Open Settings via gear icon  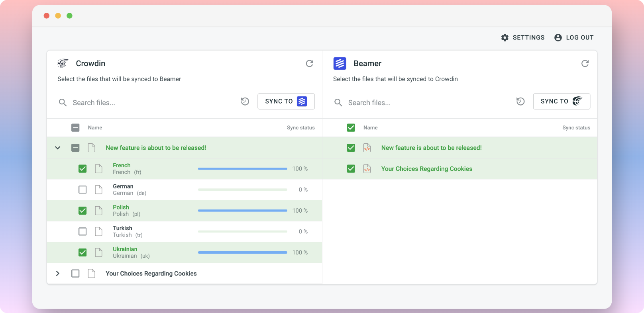505,37
